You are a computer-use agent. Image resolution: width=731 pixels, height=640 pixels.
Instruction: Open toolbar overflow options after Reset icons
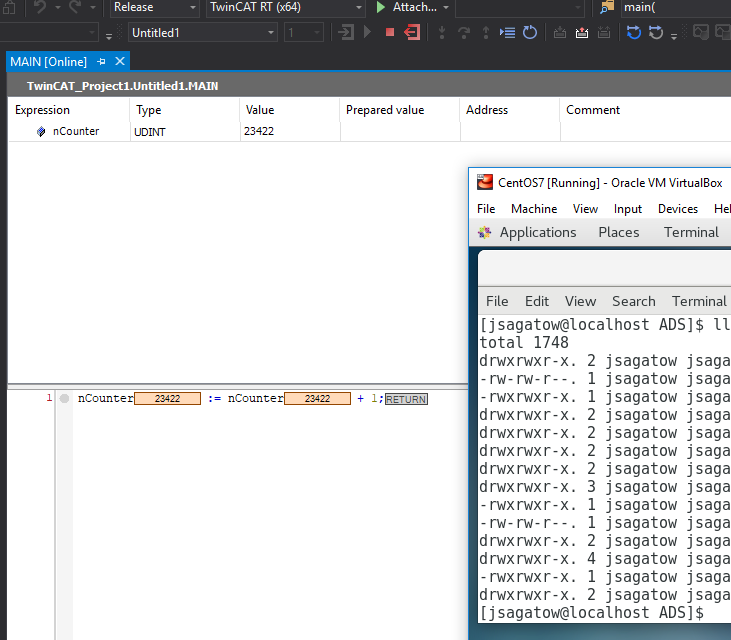674,36
